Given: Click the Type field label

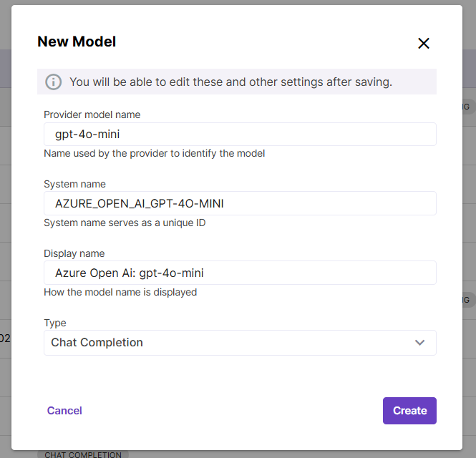Looking at the screenshot, I should coord(54,323).
